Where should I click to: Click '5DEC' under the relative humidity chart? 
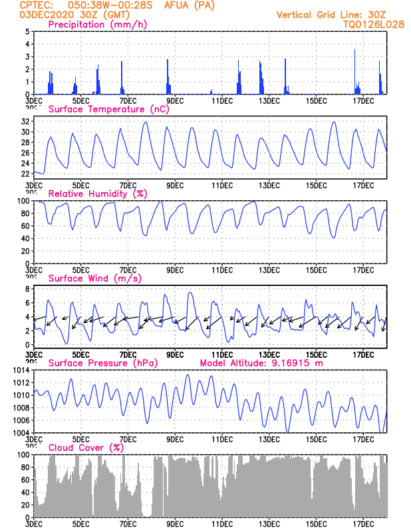tap(81, 271)
